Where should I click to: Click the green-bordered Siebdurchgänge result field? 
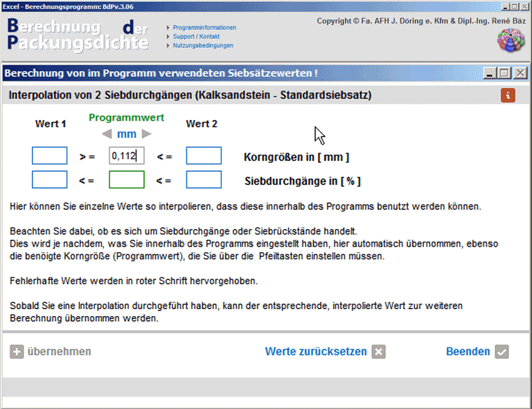127,180
